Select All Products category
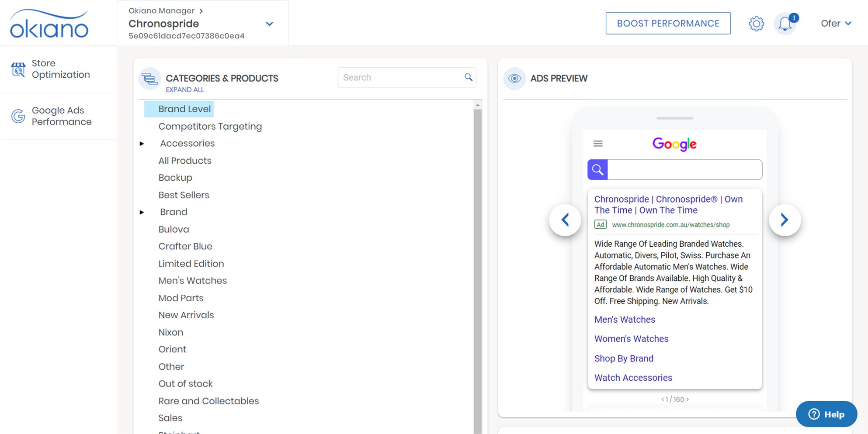868x434 pixels. coord(185,161)
